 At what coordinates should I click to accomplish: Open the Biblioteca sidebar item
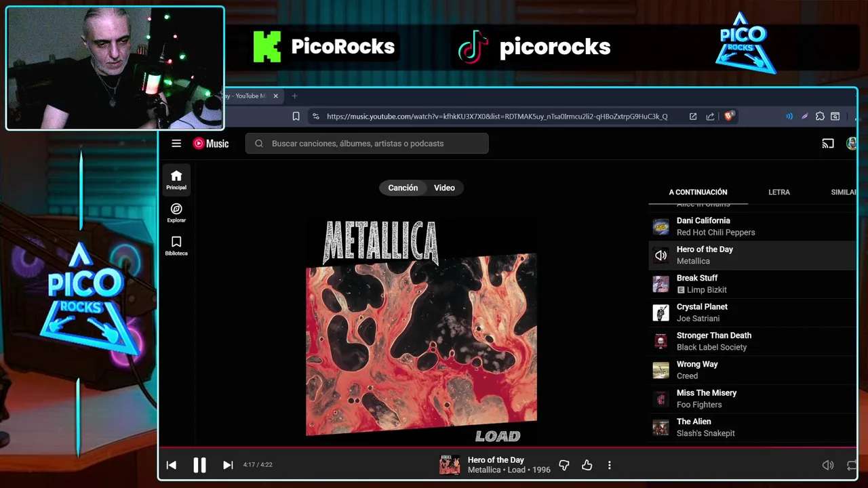[x=176, y=246]
